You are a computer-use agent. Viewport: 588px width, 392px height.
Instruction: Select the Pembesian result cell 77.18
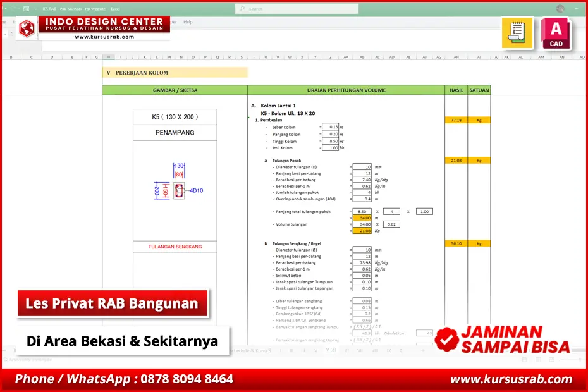(x=456, y=120)
